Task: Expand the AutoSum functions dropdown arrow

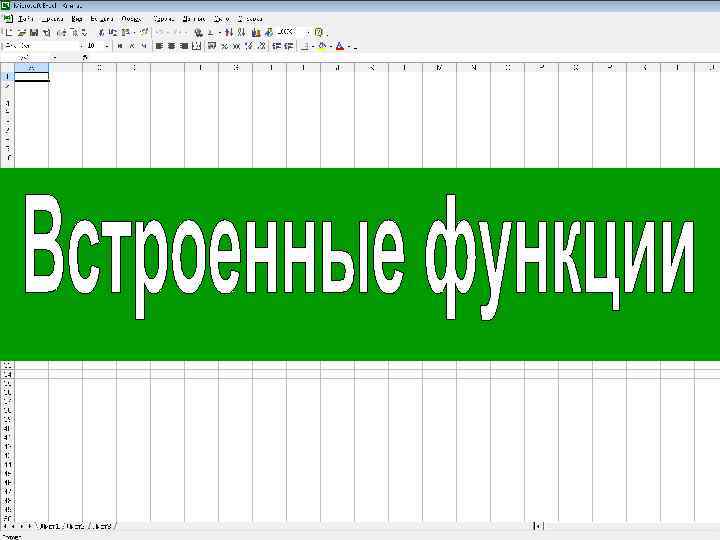Action: [x=220, y=32]
